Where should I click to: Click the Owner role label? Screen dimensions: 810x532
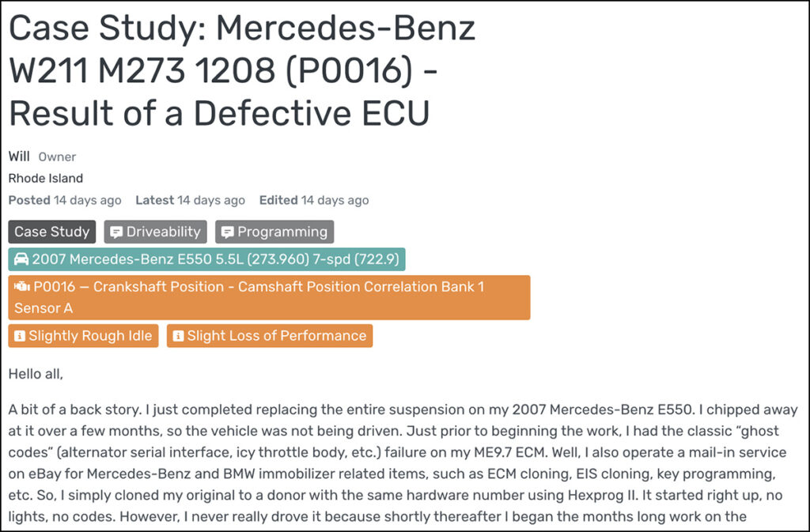tap(57, 157)
